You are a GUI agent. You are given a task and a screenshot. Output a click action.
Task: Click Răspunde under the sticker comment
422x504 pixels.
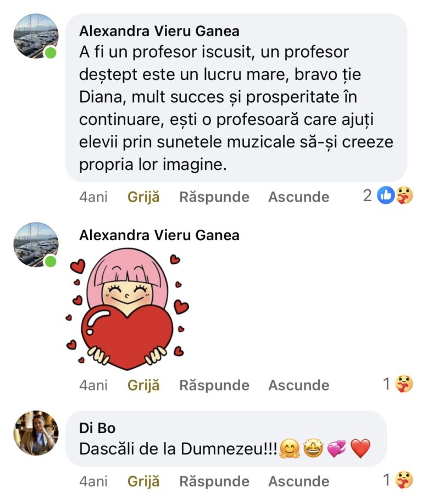coord(214,385)
